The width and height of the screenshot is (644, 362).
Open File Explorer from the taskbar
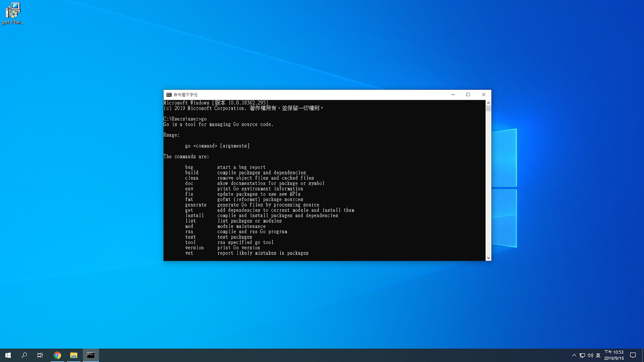coord(74,355)
